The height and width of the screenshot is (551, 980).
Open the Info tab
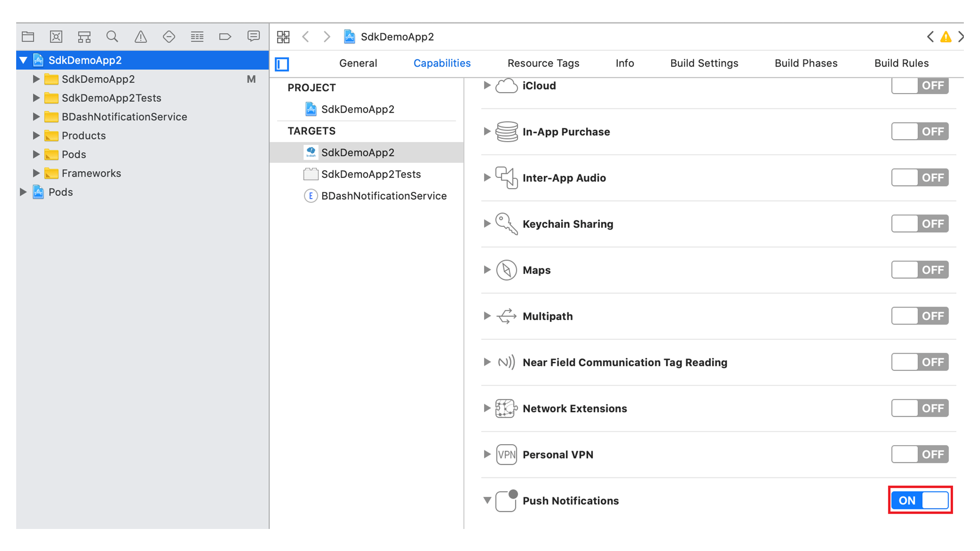point(625,63)
